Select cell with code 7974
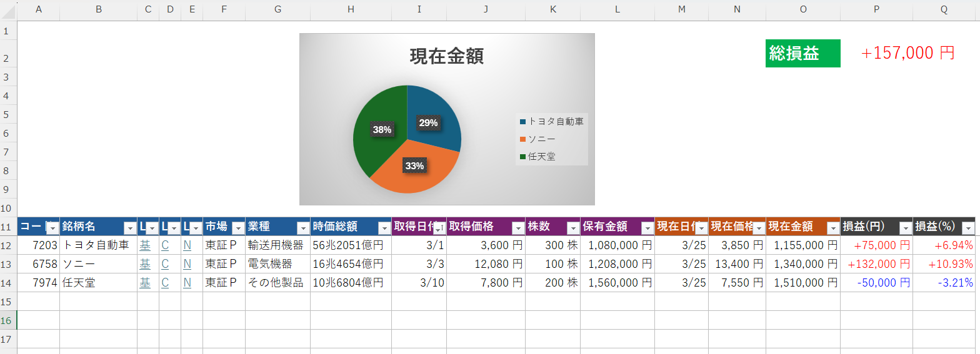 coord(39,283)
